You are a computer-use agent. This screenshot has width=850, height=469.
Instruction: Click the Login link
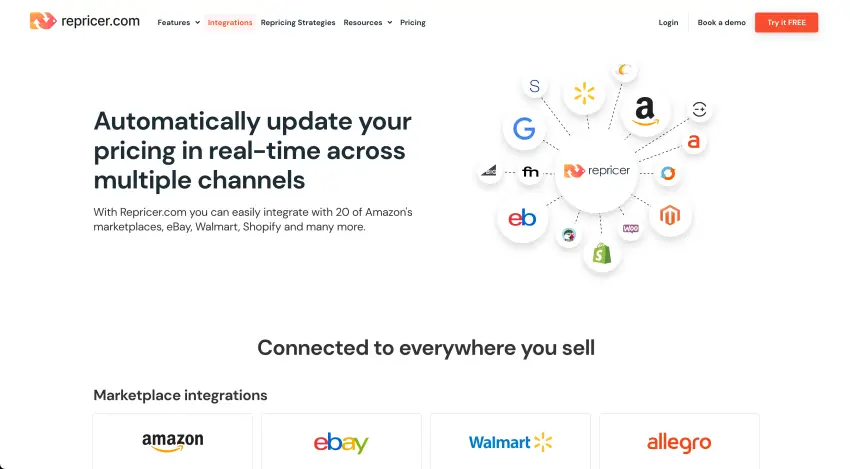(x=668, y=22)
